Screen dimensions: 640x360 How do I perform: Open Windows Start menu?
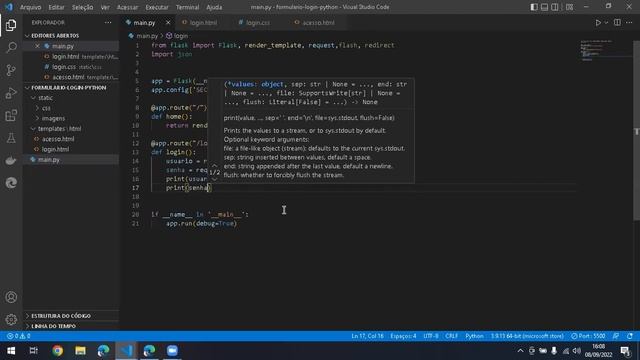[11, 351]
